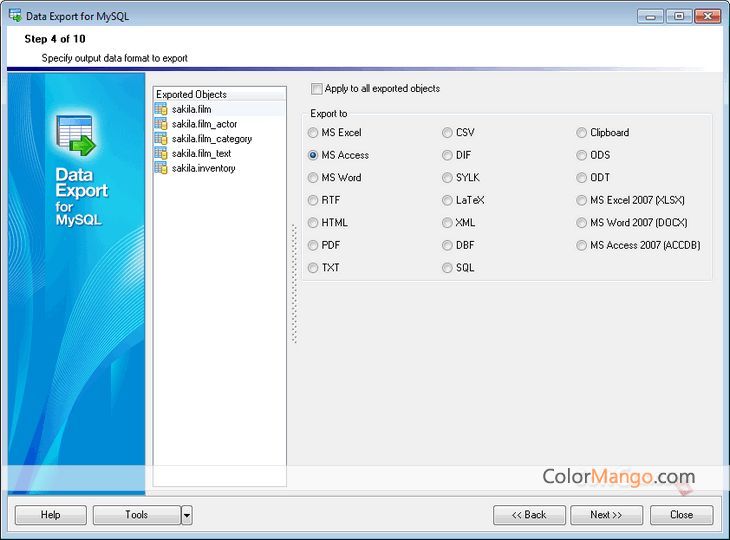The height and width of the screenshot is (540, 730).
Task: Maximize the Data Export window
Action: click(679, 16)
